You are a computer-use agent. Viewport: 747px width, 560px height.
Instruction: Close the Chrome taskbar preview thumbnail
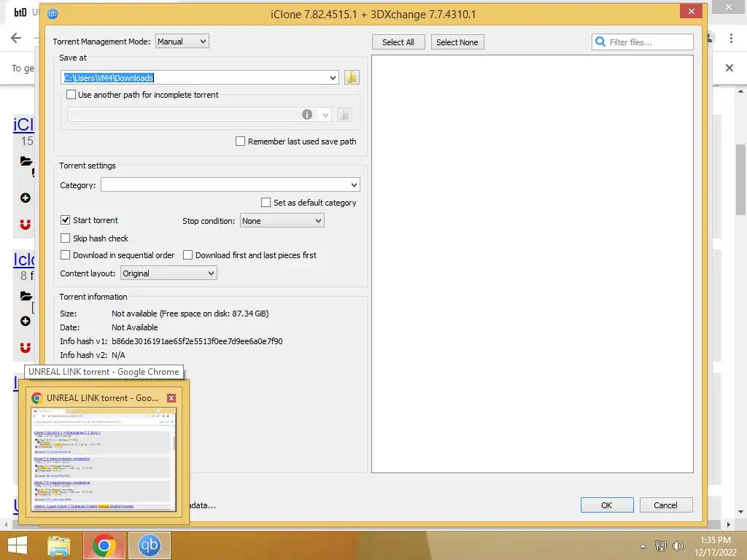coord(171,398)
